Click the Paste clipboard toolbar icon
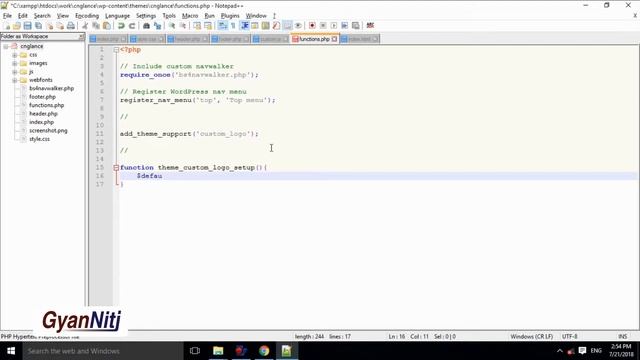 [107, 26]
